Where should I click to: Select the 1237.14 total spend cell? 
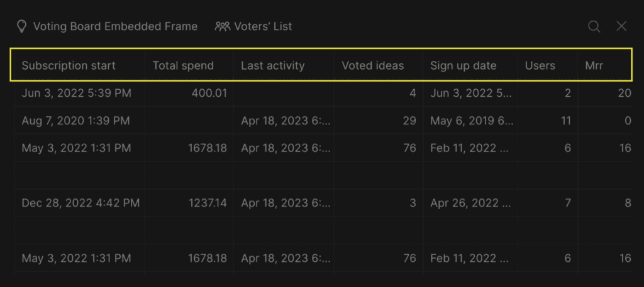click(189, 203)
